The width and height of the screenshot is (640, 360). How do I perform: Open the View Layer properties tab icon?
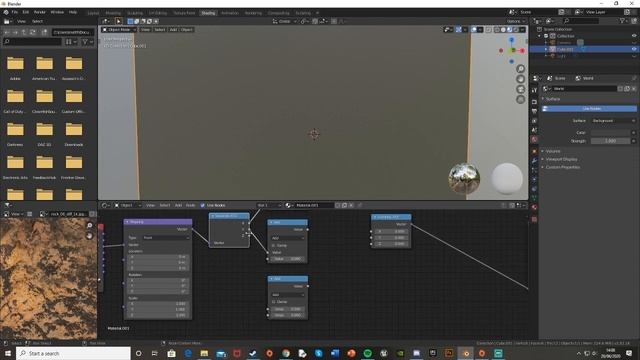tap(534, 121)
